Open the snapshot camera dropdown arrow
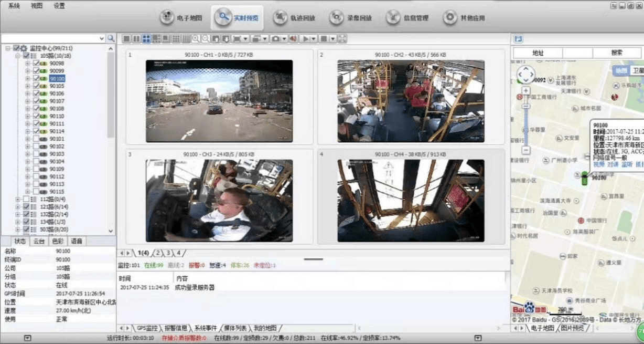 pos(284,39)
